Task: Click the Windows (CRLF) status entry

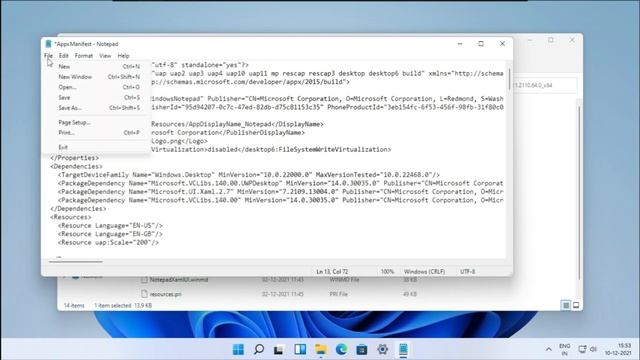Action: [x=424, y=271]
